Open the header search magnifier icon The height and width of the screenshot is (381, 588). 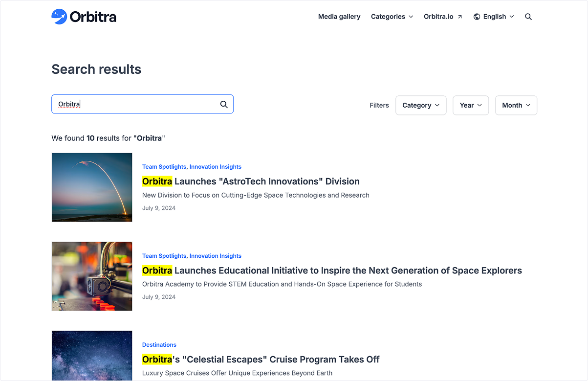coord(528,17)
